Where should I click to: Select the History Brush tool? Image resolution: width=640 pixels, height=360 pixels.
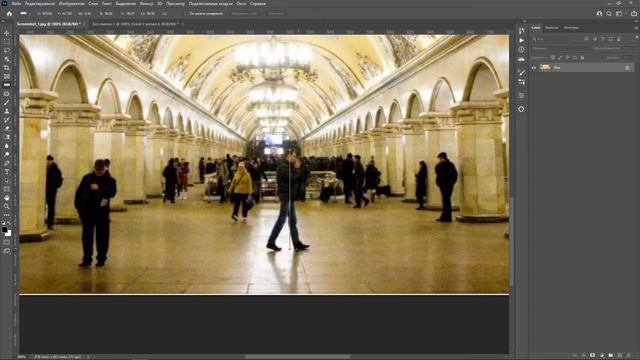point(7,120)
